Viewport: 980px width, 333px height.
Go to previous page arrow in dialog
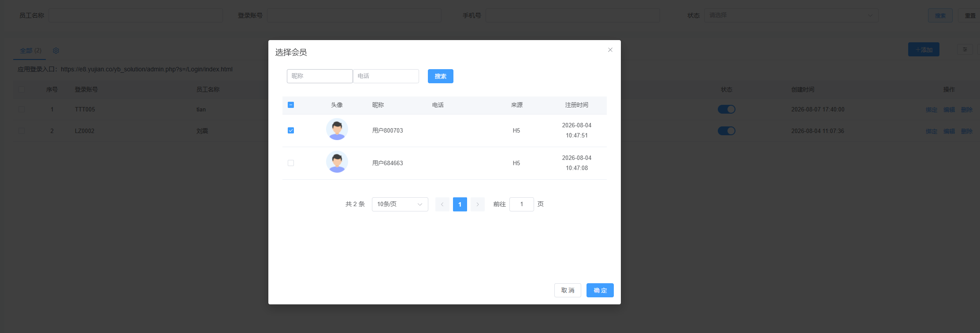click(442, 204)
